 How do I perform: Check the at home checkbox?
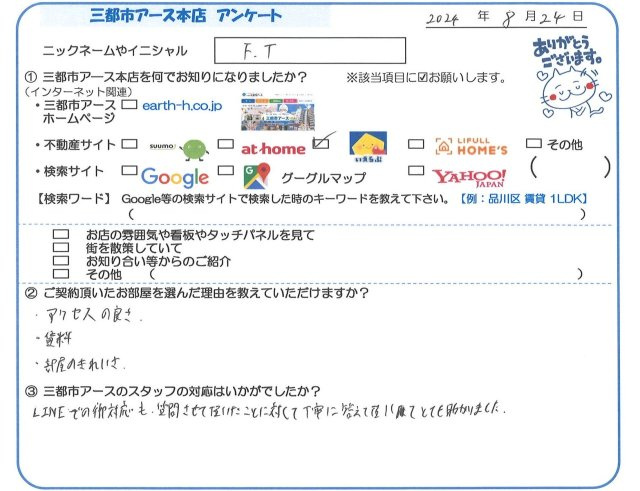click(226, 144)
